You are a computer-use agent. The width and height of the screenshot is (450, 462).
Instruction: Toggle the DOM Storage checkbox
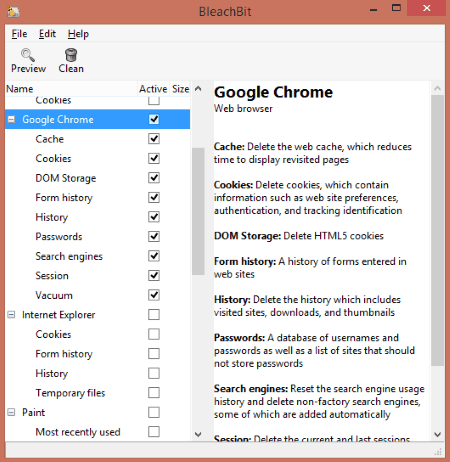coord(154,178)
